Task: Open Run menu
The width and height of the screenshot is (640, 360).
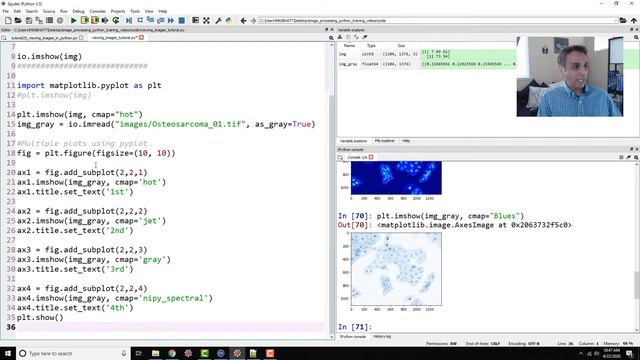Action: tap(64, 11)
